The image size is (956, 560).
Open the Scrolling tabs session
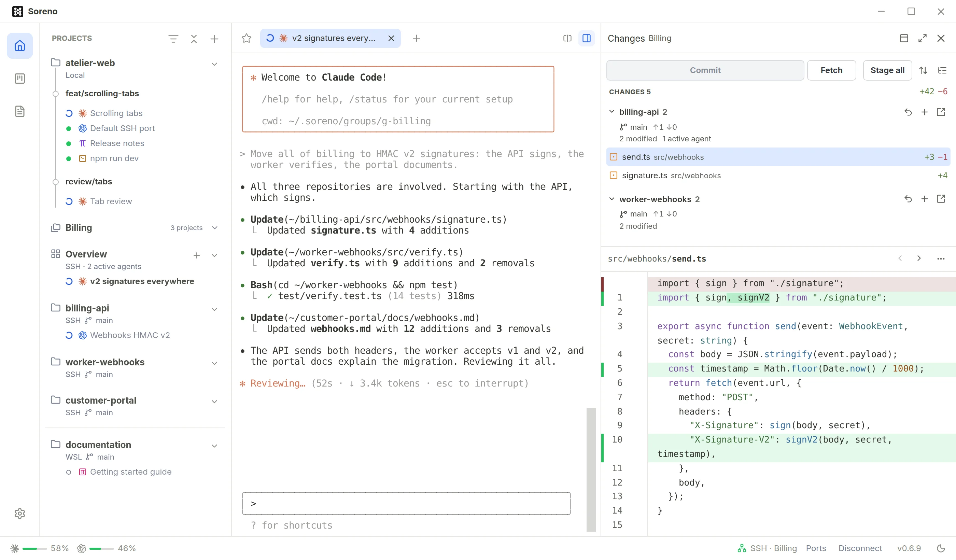(x=116, y=113)
